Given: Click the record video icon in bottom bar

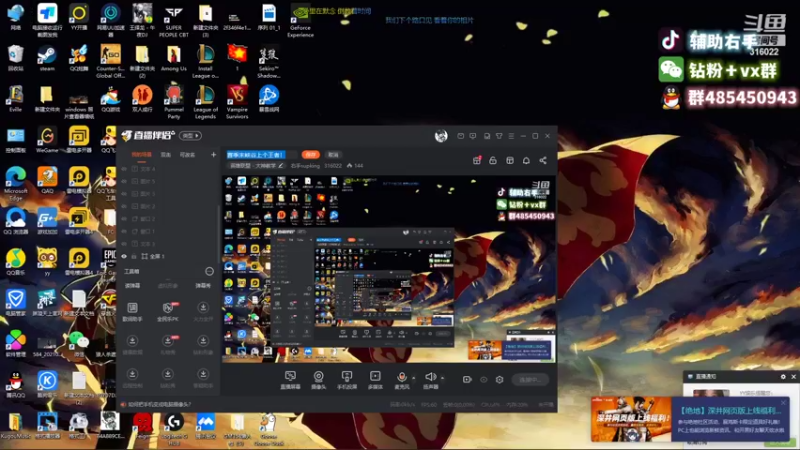Looking at the screenshot, I should [x=467, y=380].
